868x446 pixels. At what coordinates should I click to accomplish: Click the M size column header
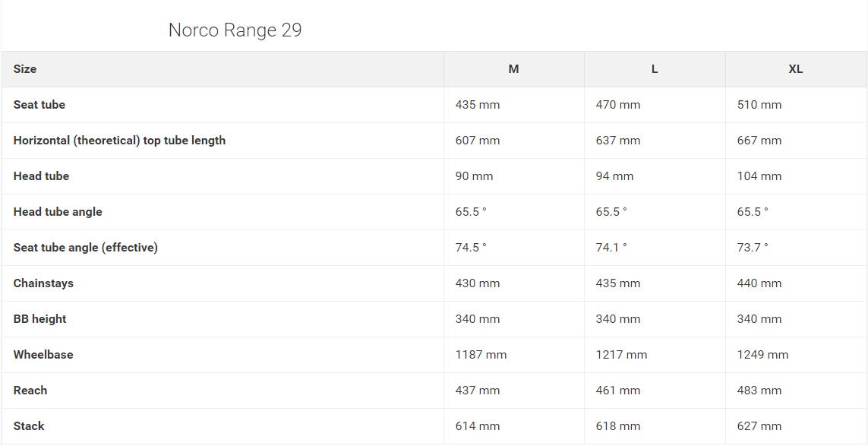click(x=513, y=69)
